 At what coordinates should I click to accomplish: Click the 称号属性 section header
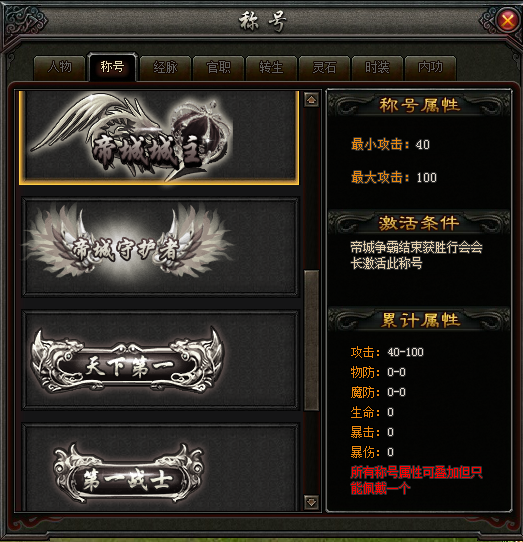419,105
